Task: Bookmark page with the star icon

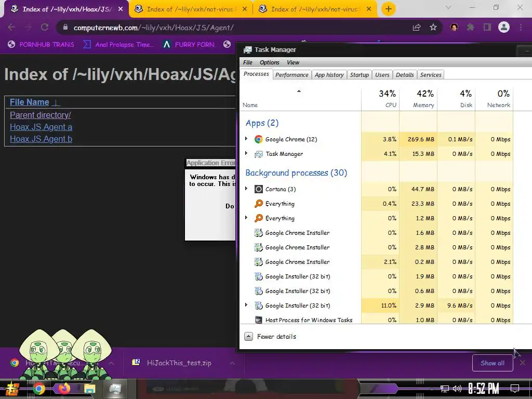Action: (x=433, y=28)
